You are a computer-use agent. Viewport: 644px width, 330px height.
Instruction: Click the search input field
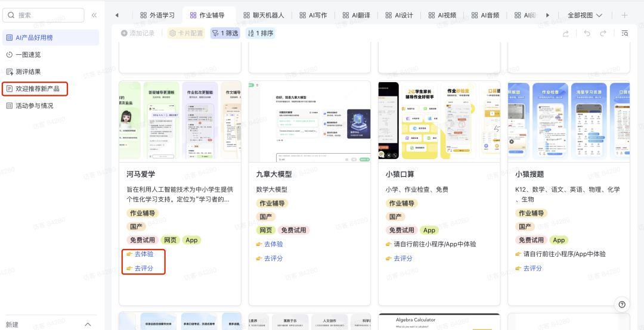[43, 15]
